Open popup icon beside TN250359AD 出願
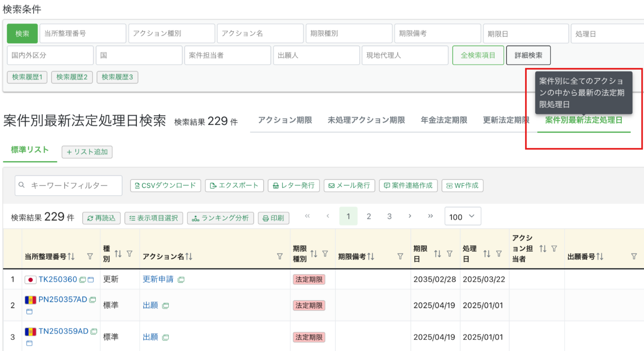The width and height of the screenshot is (644, 351). point(166,337)
